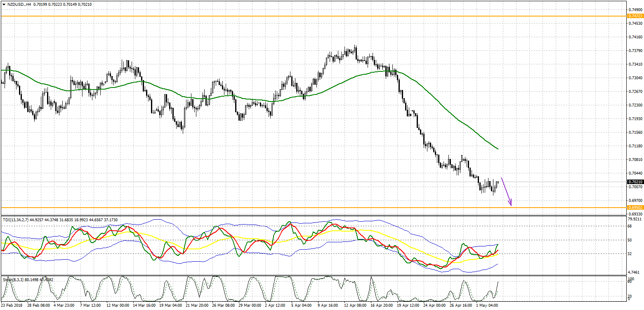Click the orange 0.69502 price label
Viewport: 644px width, 310px height.
click(x=635, y=207)
